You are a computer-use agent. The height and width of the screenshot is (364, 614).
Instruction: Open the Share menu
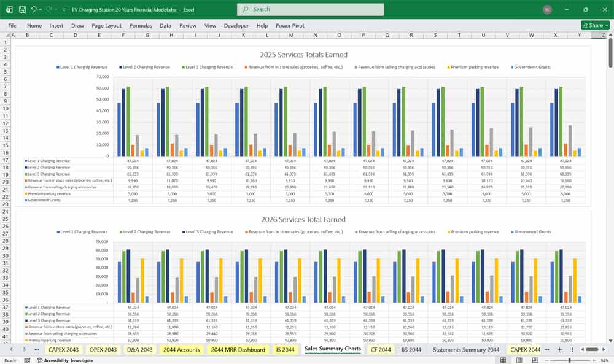[594, 25]
